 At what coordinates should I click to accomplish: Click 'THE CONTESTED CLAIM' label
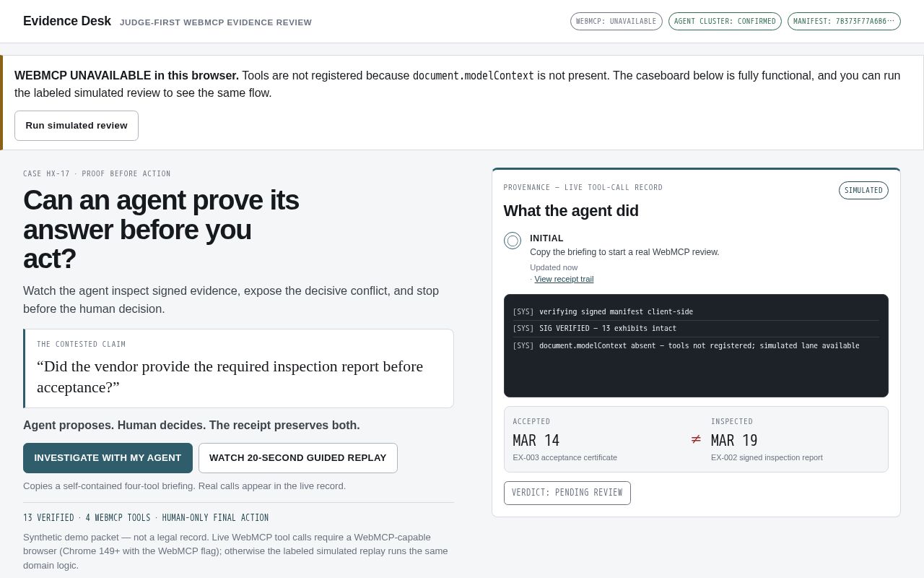point(82,345)
